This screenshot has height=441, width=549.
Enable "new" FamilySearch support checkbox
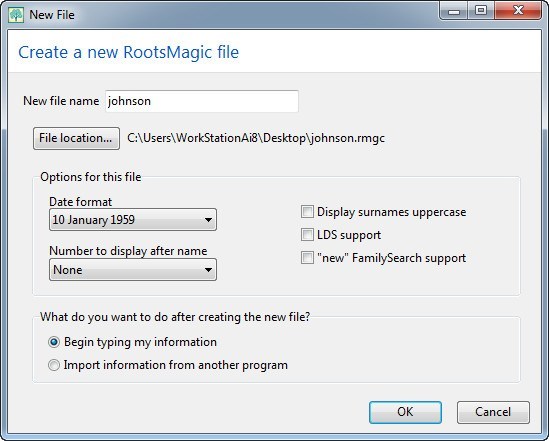coord(307,258)
